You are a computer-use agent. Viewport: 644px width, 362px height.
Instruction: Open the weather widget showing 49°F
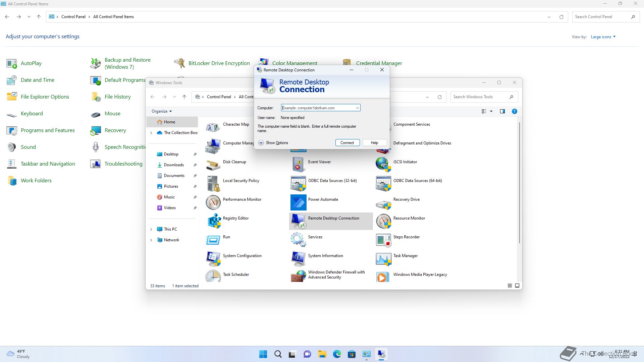18,354
